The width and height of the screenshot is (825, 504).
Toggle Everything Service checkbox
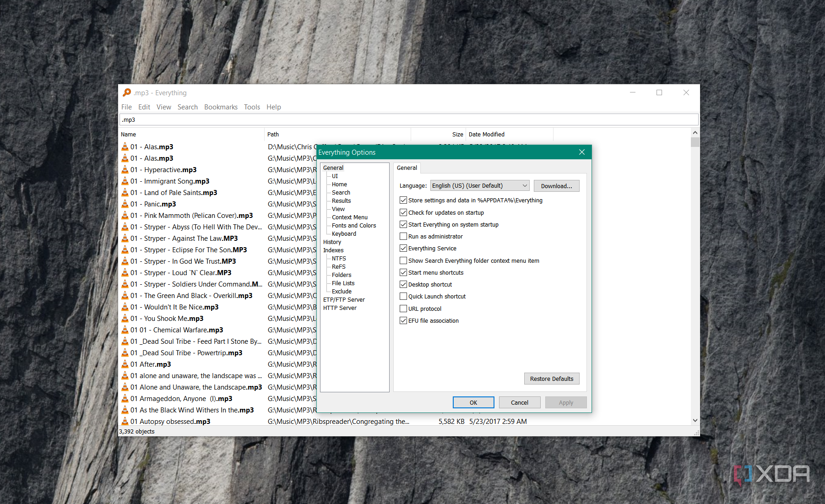coord(403,248)
